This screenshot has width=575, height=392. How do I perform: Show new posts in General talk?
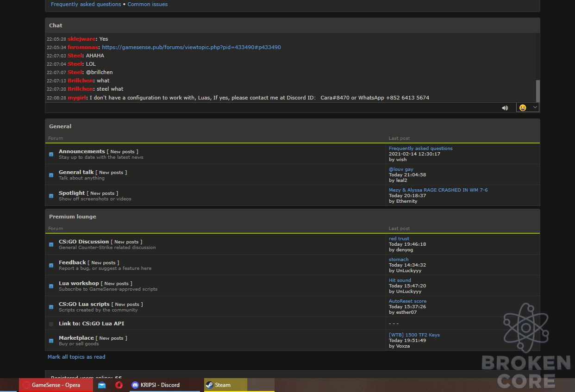pos(111,173)
